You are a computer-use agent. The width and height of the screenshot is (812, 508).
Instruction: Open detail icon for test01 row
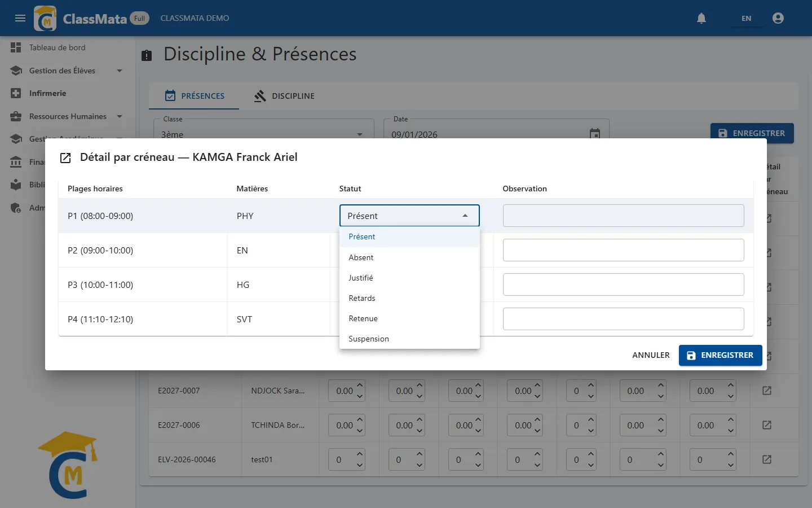[x=767, y=459]
